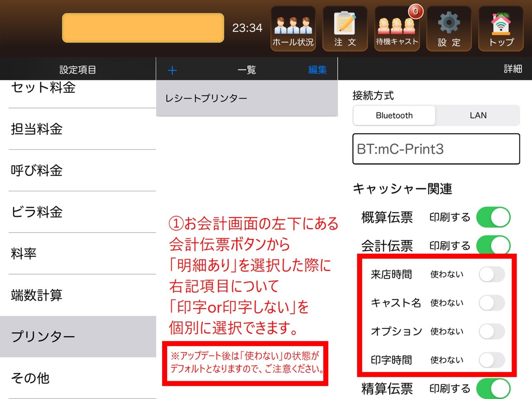Select 呼び料金 in settings menu
Viewport: 532px width, 399px height.
[78, 171]
